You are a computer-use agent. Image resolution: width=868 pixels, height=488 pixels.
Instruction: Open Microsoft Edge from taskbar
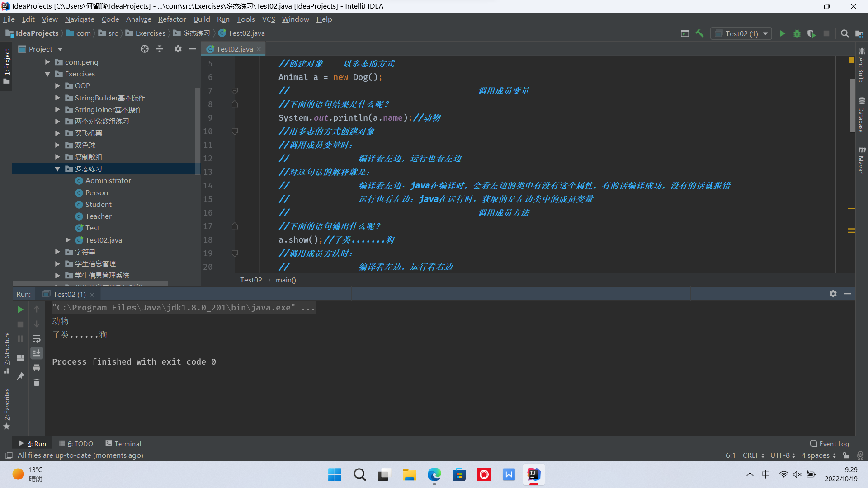pos(434,474)
